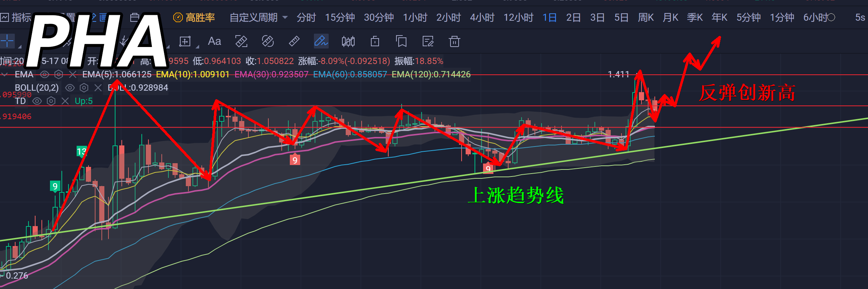
Task: Toggle TD indicator visibility eye
Action: click(x=37, y=101)
